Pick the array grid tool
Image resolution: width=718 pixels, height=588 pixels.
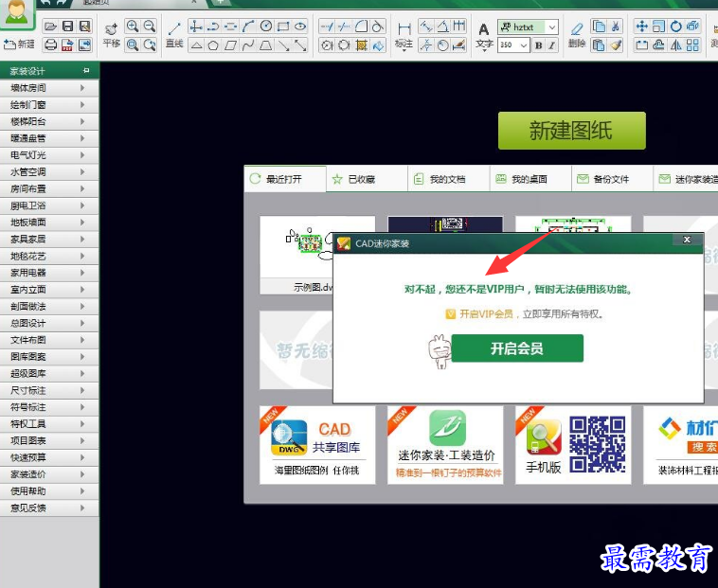click(692, 45)
